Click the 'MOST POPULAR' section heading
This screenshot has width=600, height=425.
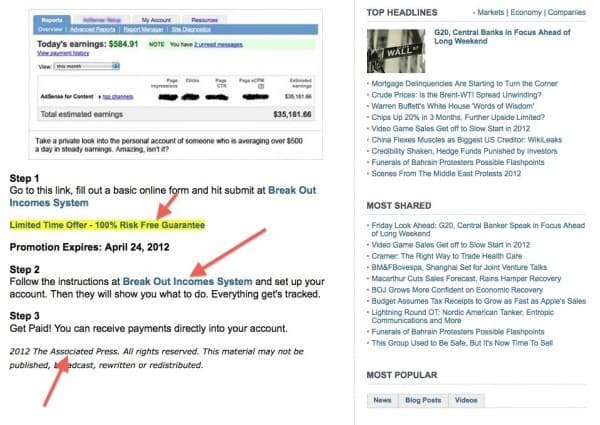click(402, 375)
